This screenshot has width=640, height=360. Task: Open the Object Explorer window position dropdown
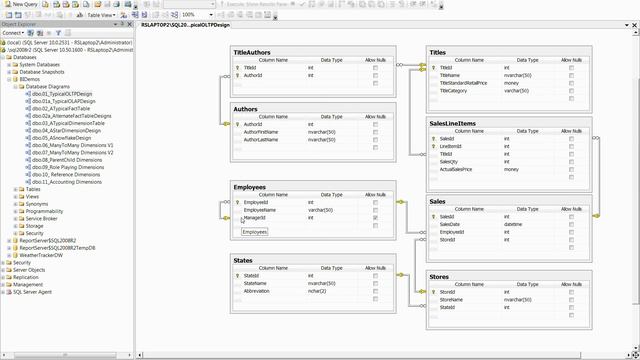coord(116,24)
